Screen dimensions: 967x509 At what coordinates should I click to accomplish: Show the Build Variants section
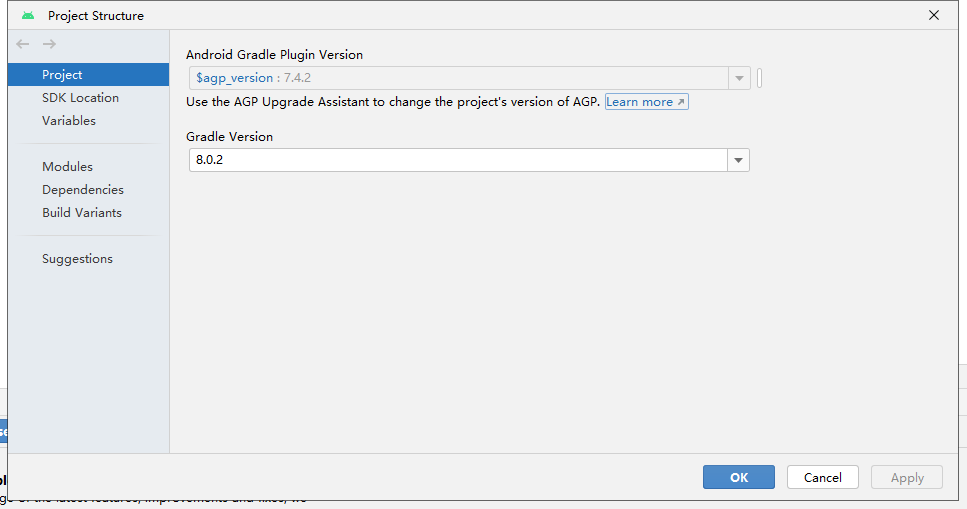(x=82, y=213)
